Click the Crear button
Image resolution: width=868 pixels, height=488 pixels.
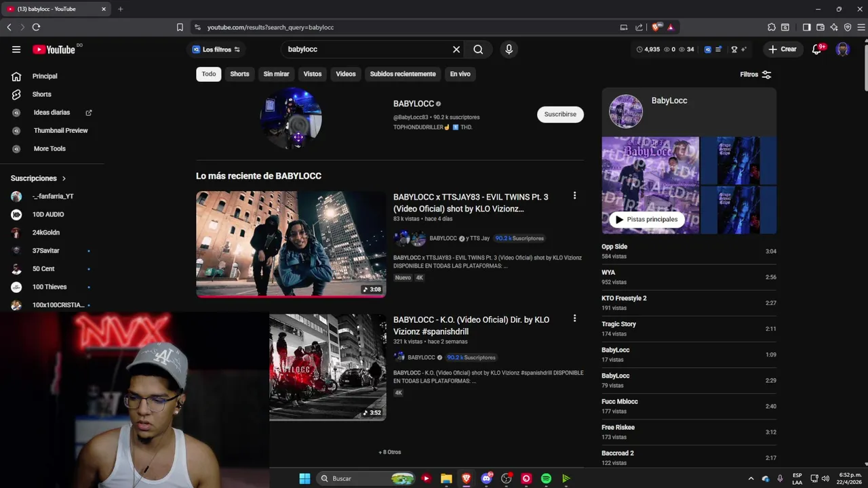(783, 49)
